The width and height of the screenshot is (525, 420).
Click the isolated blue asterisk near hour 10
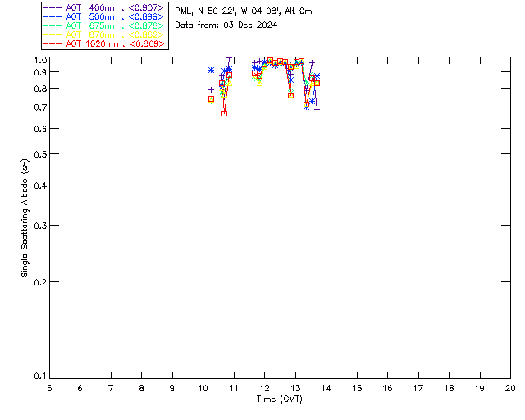tap(211, 70)
